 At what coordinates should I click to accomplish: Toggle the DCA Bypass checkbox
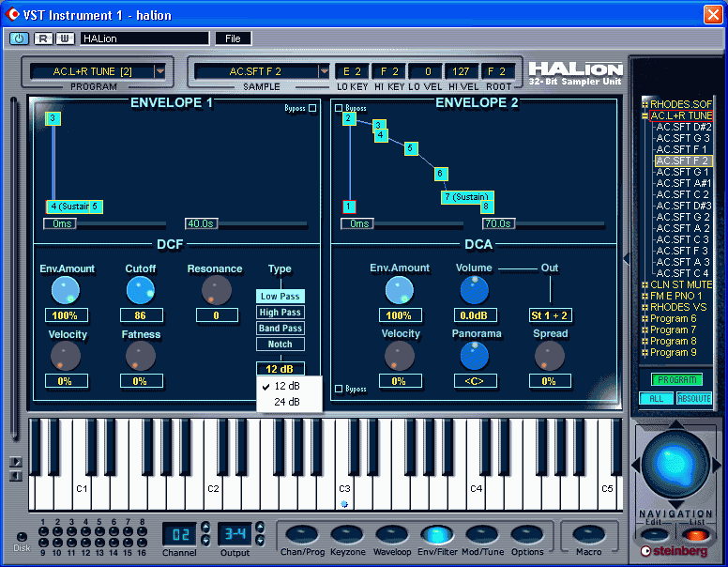pyautogui.click(x=339, y=389)
